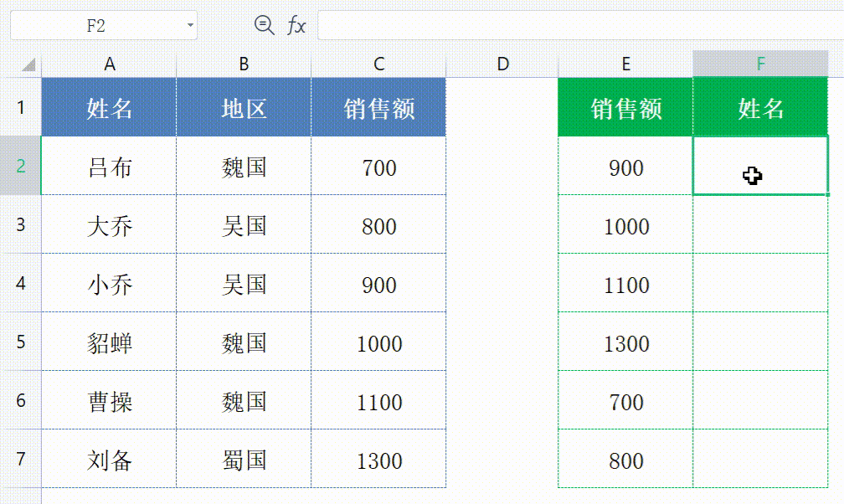Click the blue 姓名 header cell
The height and width of the screenshot is (504, 844).
(109, 107)
